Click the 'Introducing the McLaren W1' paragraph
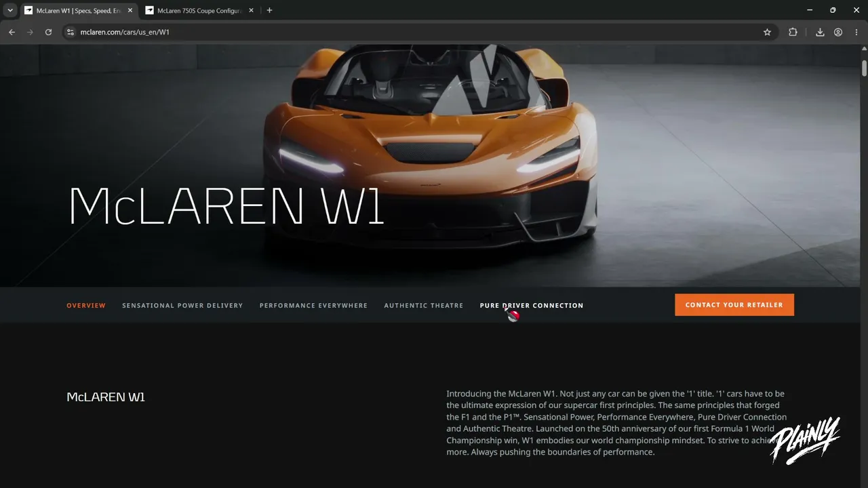The height and width of the screenshot is (488, 868). pos(616,422)
